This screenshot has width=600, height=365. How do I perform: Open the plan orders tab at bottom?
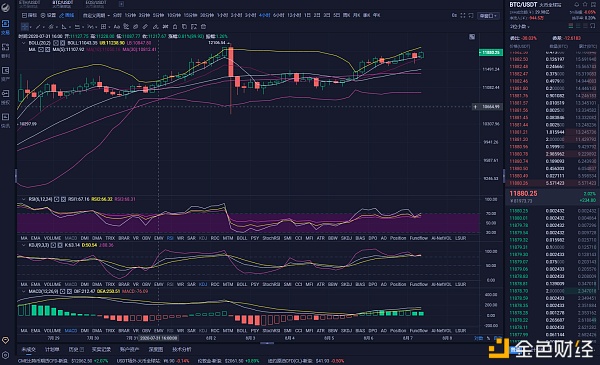coord(52,349)
